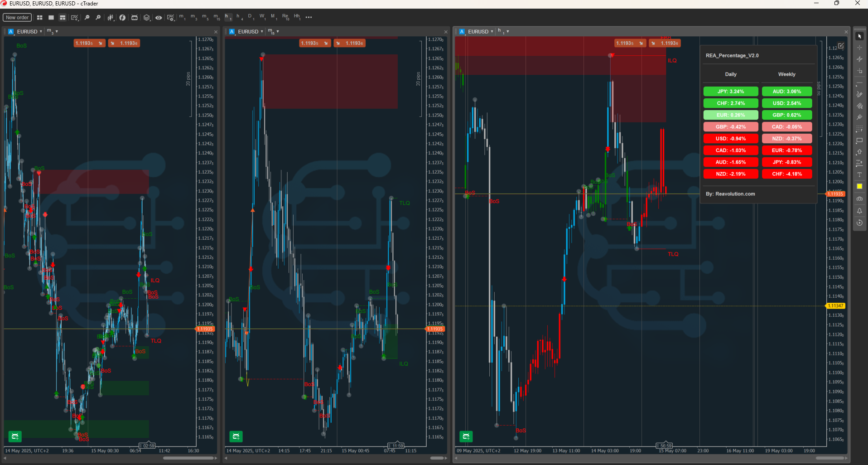The height and width of the screenshot is (465, 868).
Task: Open h1 timeframe dropdown in third chart
Action: [x=503, y=32]
